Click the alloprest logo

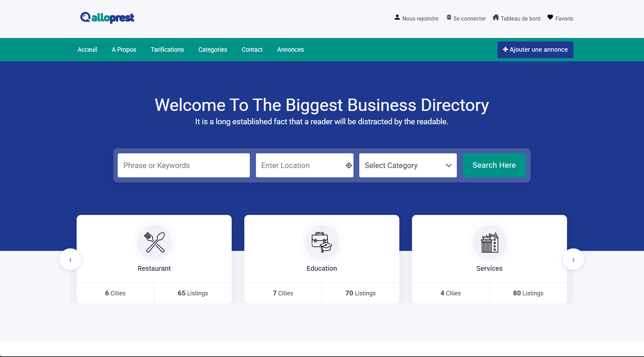[x=107, y=17]
